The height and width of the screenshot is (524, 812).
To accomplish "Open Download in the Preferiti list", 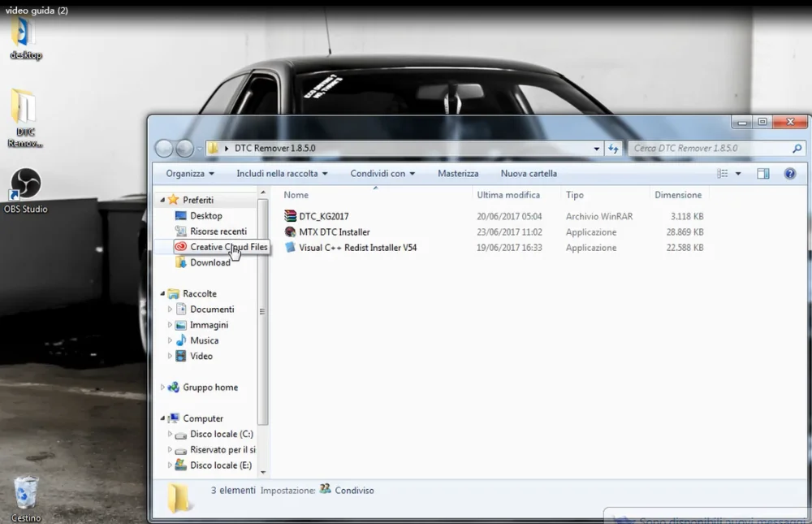I will point(209,262).
